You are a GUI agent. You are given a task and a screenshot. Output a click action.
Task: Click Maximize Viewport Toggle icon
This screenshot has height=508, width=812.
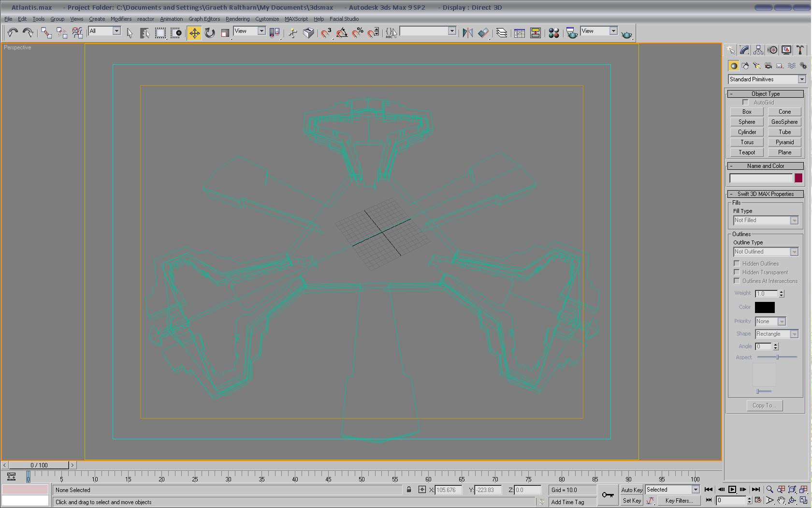pyautogui.click(x=803, y=501)
